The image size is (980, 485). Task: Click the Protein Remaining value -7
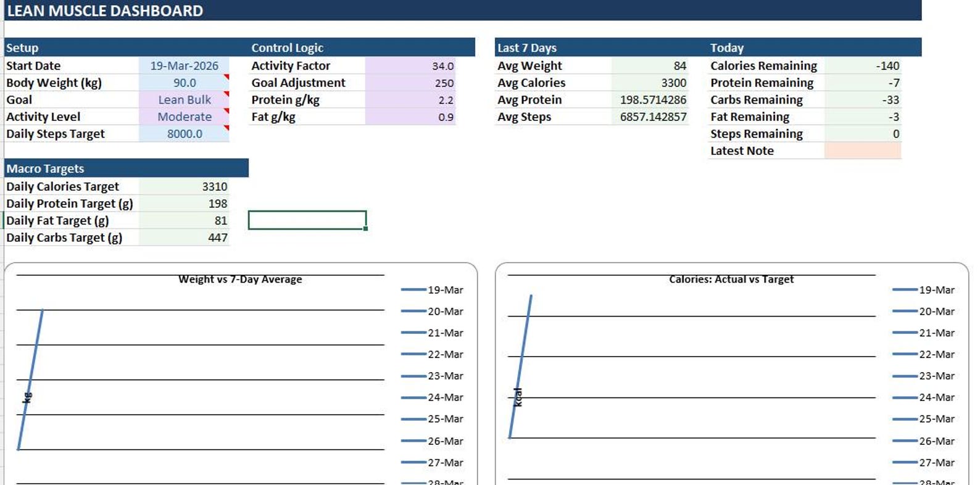point(863,83)
